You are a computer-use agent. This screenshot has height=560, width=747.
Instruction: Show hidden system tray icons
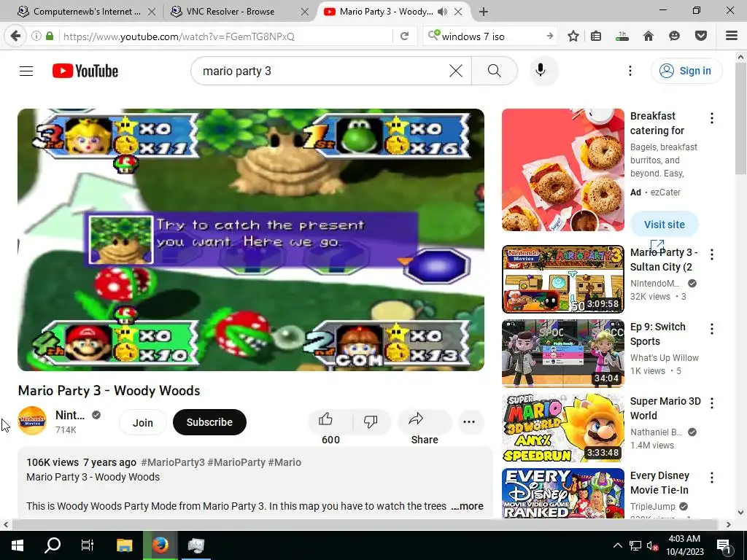617,545
